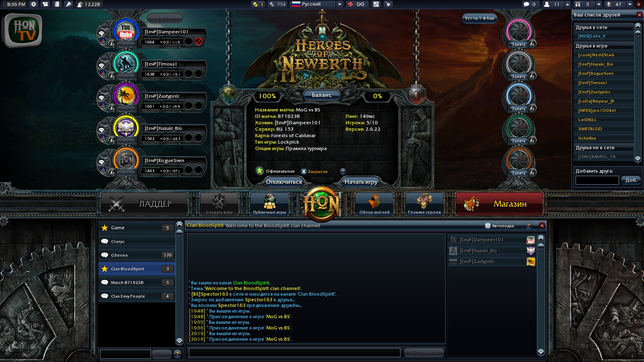Focus the Добавить друга name field
The image size is (644, 362).
(597, 180)
